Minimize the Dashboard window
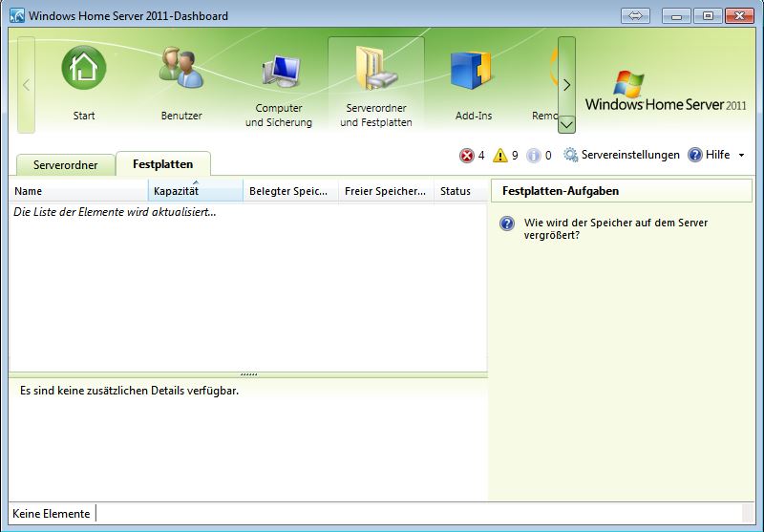This screenshot has height=532, width=764. coord(676,15)
